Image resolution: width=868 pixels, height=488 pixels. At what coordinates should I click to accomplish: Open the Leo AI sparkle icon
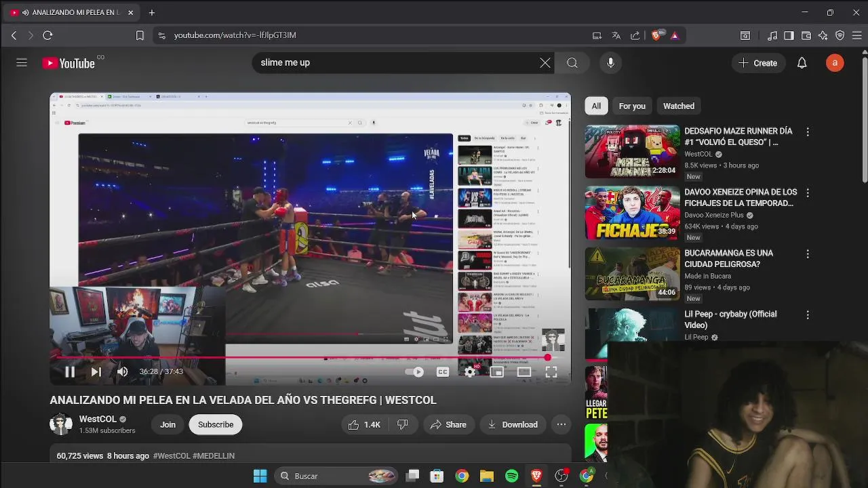click(823, 35)
